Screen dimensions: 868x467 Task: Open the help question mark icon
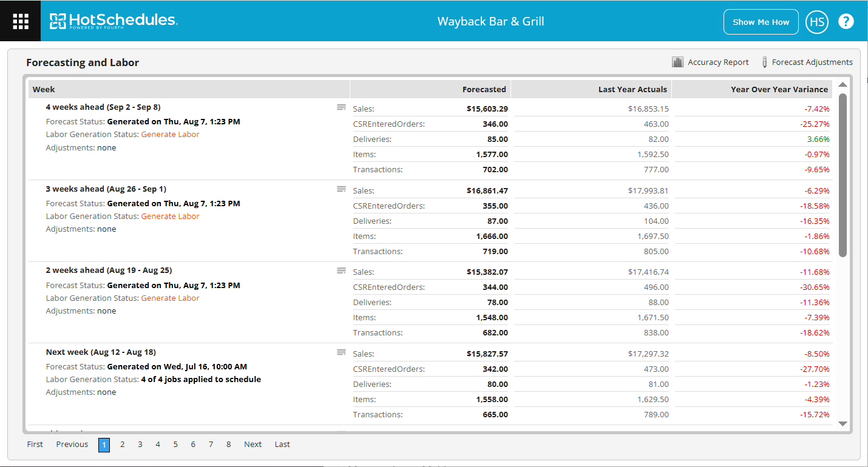pos(846,22)
